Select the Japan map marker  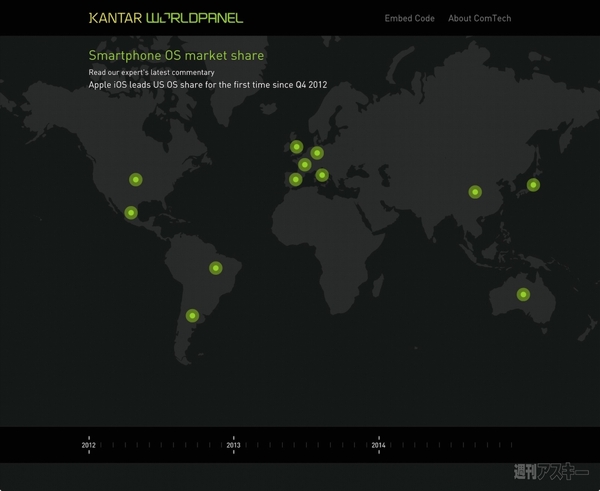(x=533, y=185)
